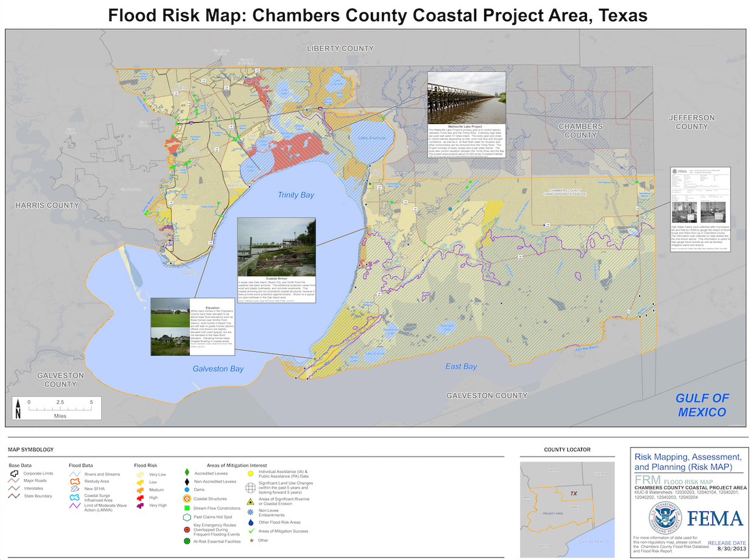Click the Elevation callout house photos

pyautogui.click(x=170, y=326)
